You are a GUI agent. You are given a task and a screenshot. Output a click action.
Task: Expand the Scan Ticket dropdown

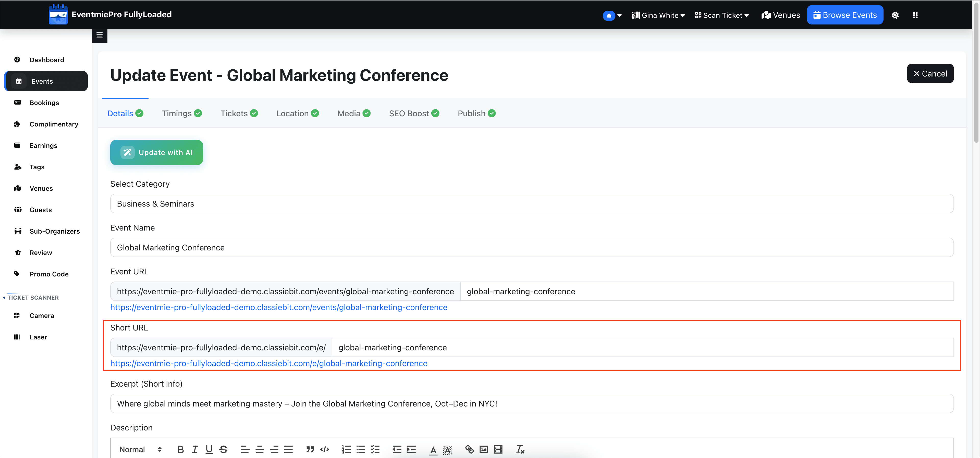tap(722, 15)
